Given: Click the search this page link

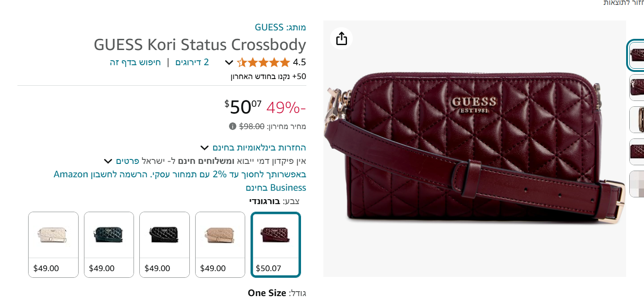Looking at the screenshot, I should pyautogui.click(x=135, y=62).
